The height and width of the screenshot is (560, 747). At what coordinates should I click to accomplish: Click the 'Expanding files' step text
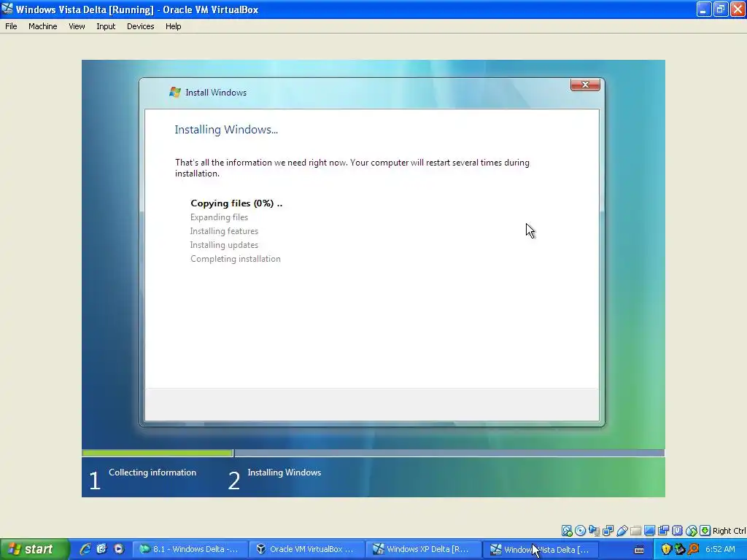click(x=219, y=217)
